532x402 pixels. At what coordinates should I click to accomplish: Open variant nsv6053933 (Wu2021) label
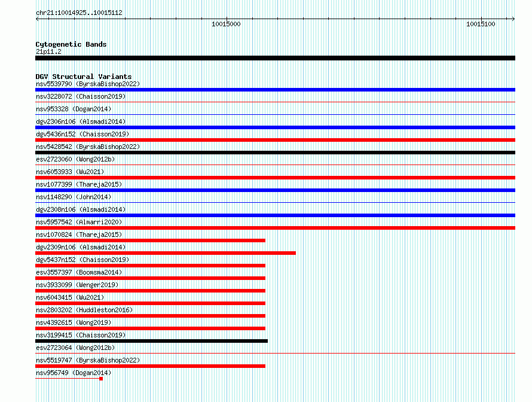click(70, 172)
